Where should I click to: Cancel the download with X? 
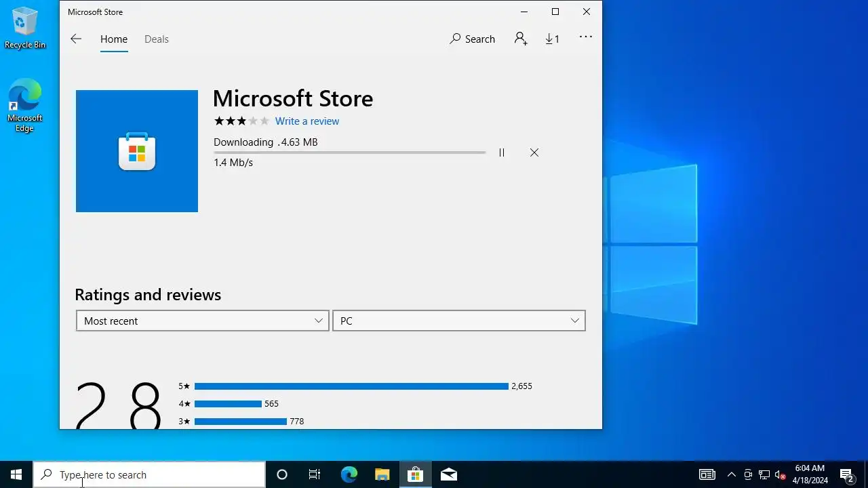(x=534, y=152)
